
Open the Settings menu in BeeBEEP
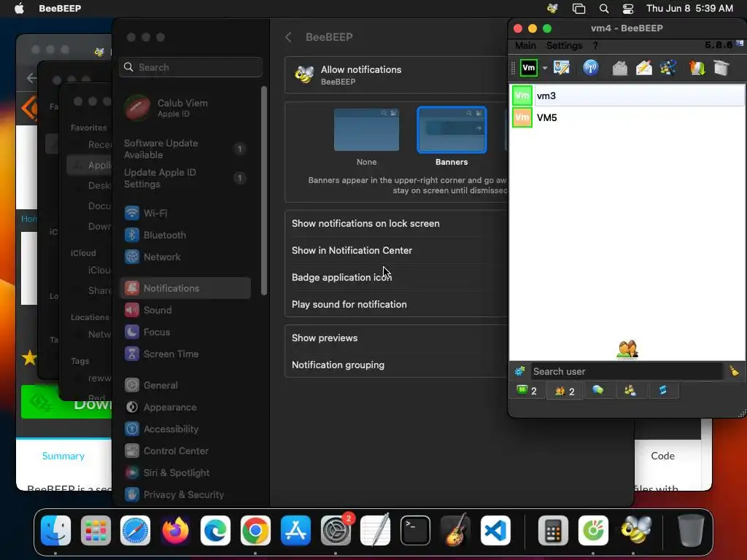[564, 46]
